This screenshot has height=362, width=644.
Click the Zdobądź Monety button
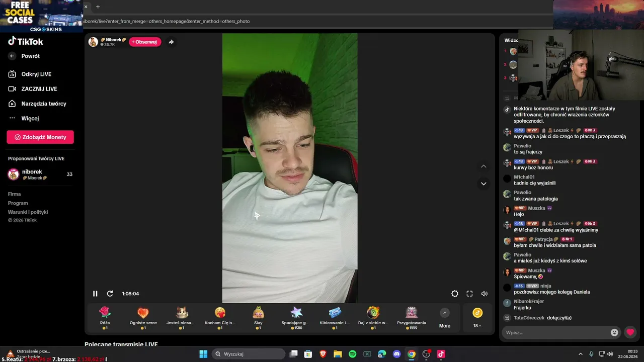pyautogui.click(x=40, y=137)
